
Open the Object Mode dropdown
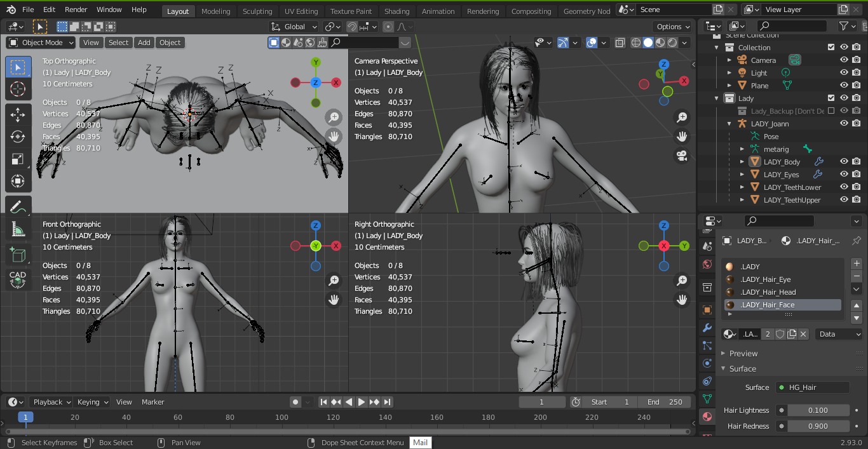[41, 43]
